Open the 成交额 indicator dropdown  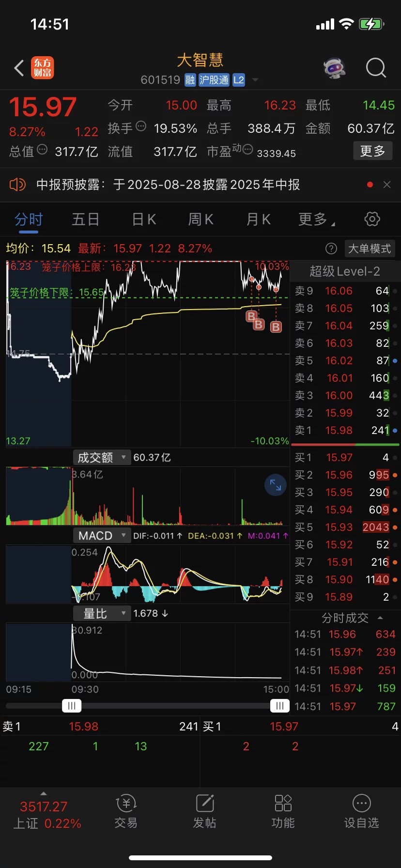102,457
